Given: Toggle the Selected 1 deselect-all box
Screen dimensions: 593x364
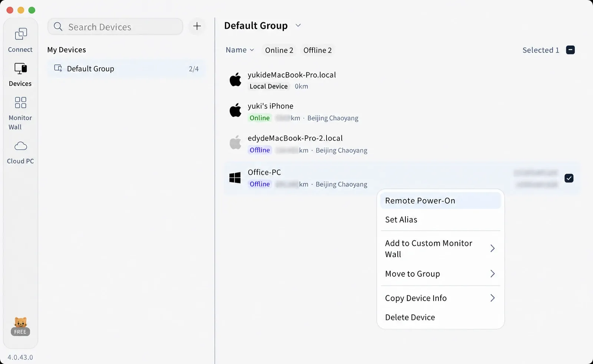Looking at the screenshot, I should 570,50.
